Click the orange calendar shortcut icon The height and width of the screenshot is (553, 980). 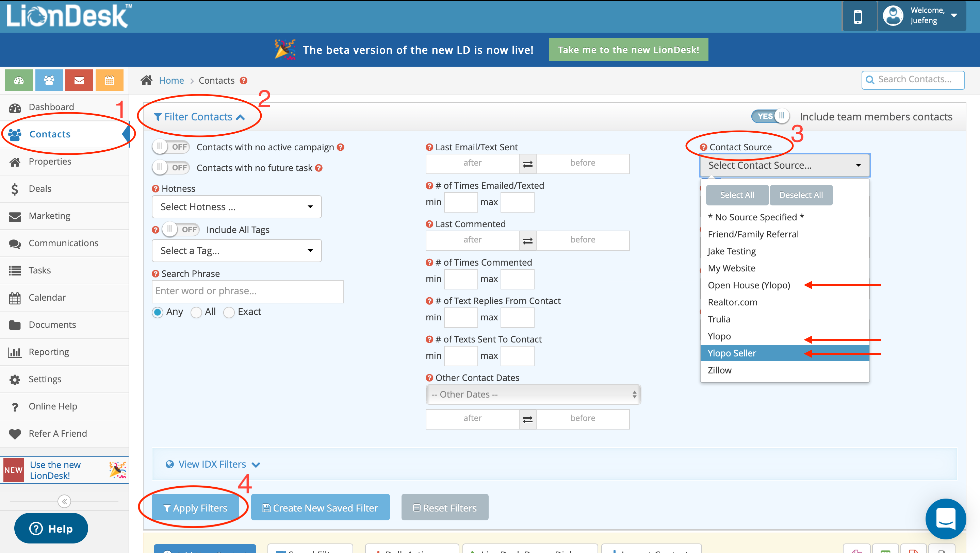pos(110,80)
